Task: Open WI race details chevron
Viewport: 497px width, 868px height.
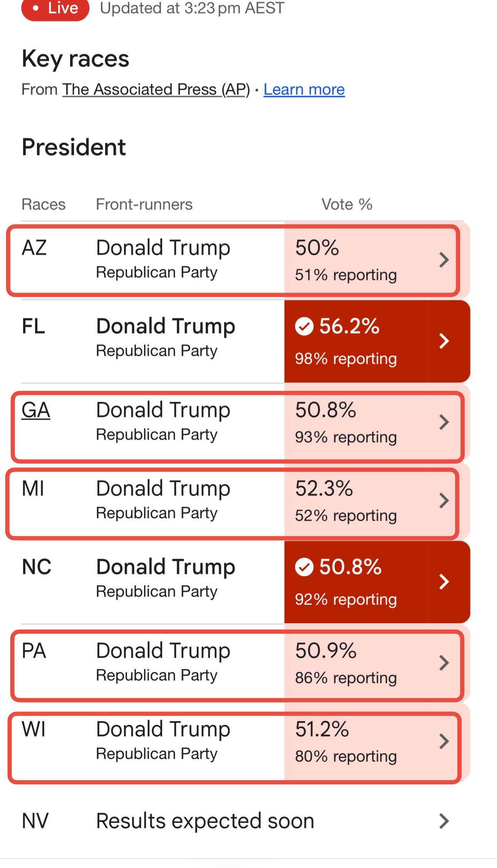Action: click(444, 741)
